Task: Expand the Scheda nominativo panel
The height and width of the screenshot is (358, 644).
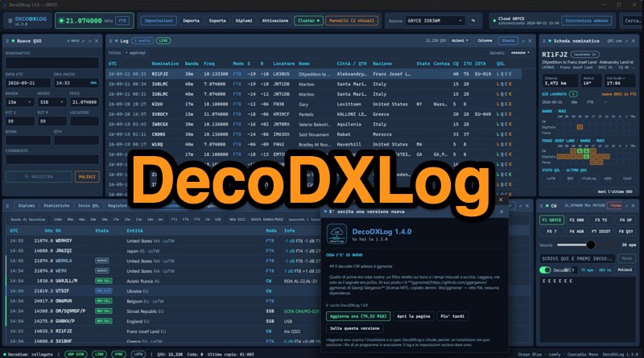Action: pyautogui.click(x=627, y=41)
